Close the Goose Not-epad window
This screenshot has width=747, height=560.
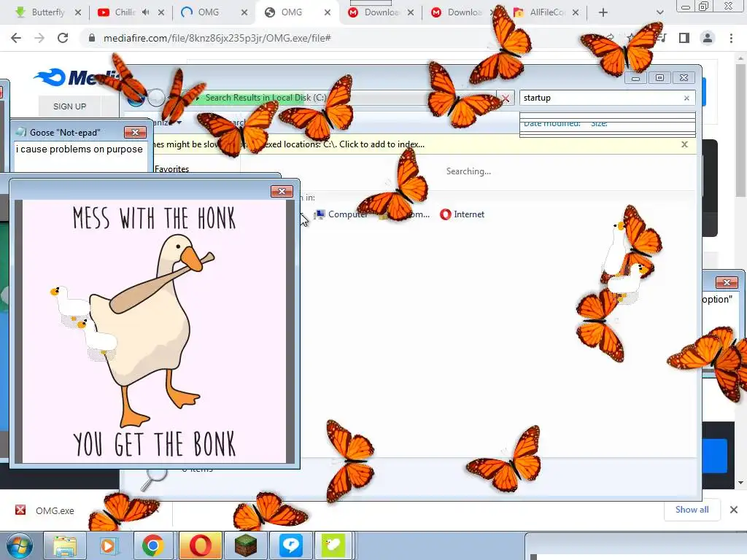[x=135, y=132]
